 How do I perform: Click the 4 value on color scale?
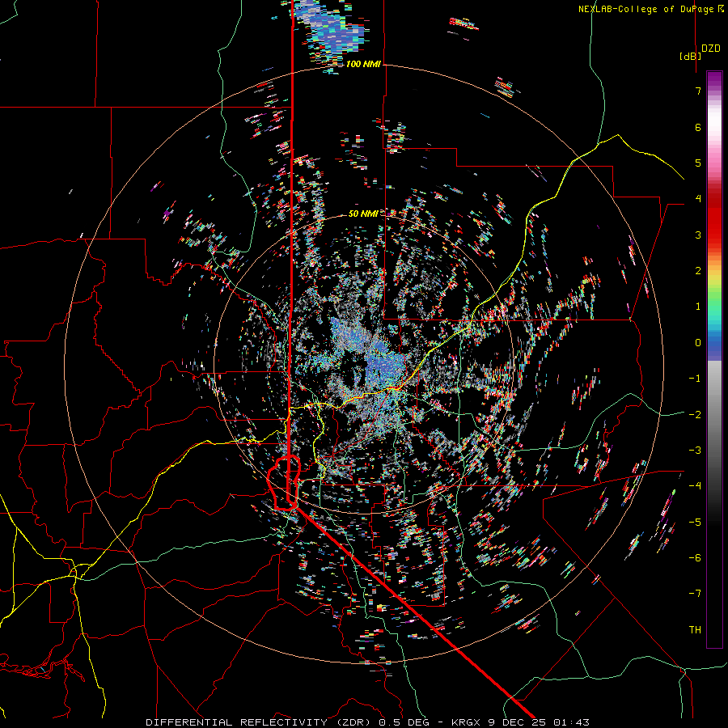(x=698, y=199)
